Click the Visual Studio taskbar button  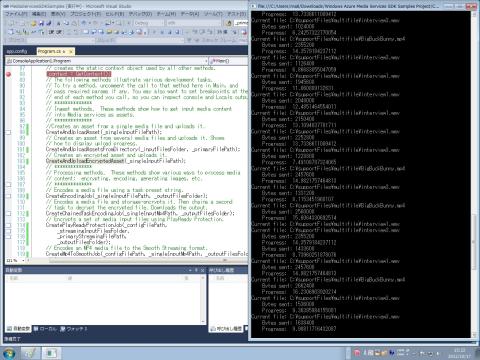31,353
